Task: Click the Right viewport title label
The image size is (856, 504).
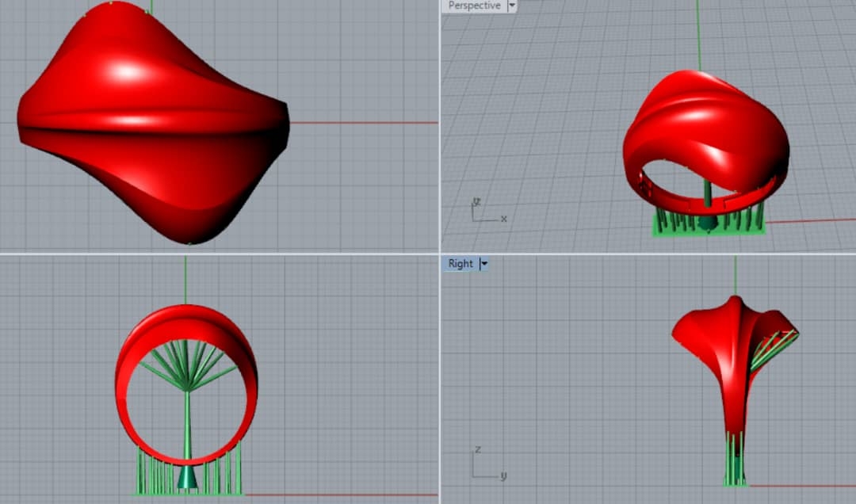Action: point(460,264)
